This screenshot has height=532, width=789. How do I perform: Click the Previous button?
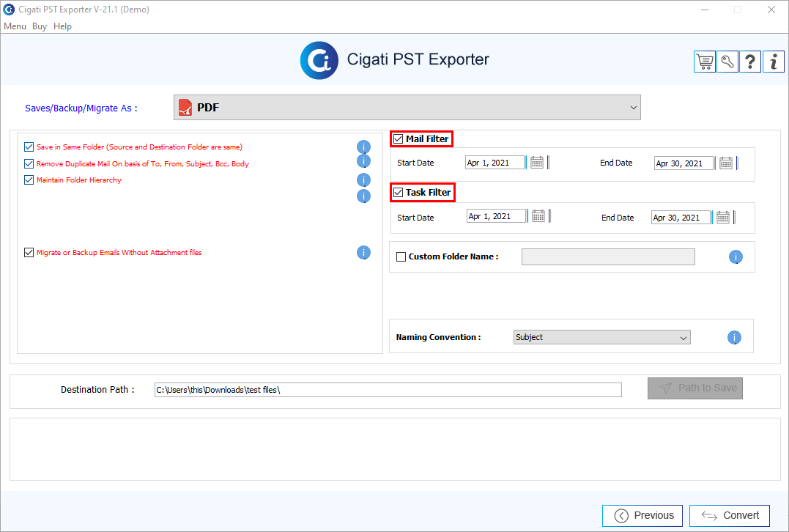coord(642,515)
